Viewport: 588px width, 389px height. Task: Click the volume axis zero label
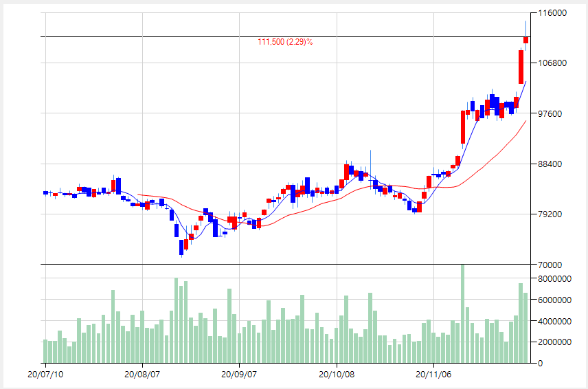(x=540, y=364)
